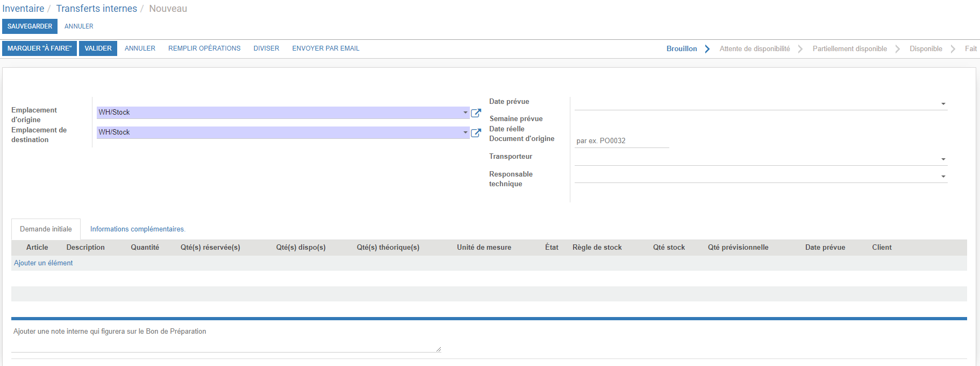Open the Transporteur dropdown
980x366 pixels.
coord(943,159)
